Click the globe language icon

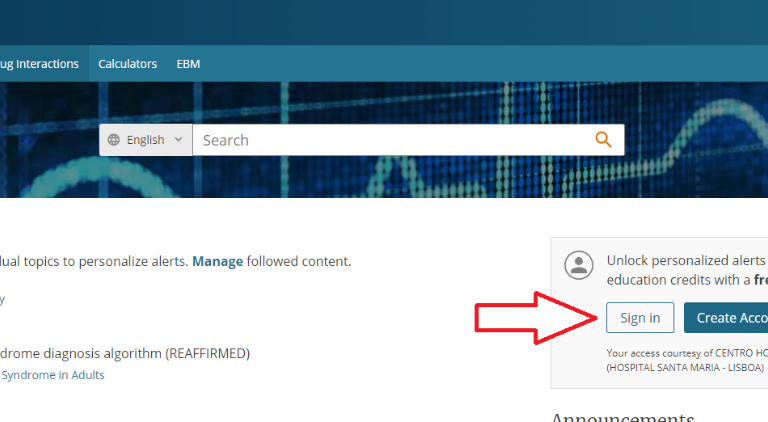114,140
